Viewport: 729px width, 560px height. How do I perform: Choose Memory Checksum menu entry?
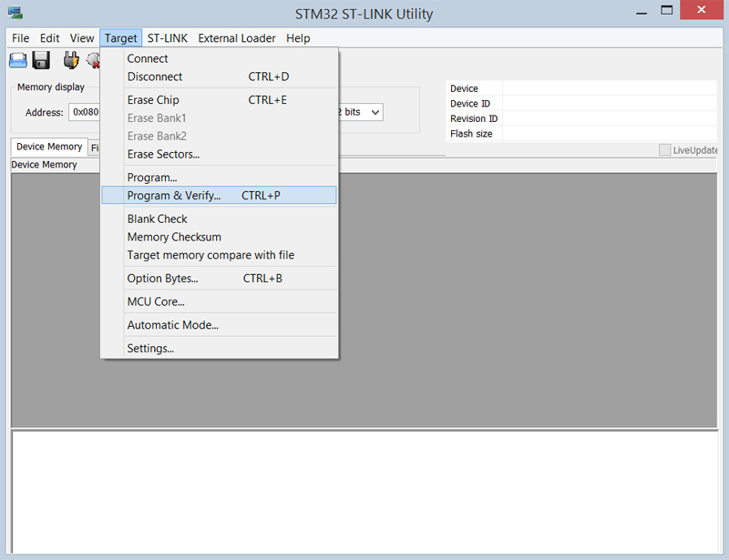click(x=219, y=237)
